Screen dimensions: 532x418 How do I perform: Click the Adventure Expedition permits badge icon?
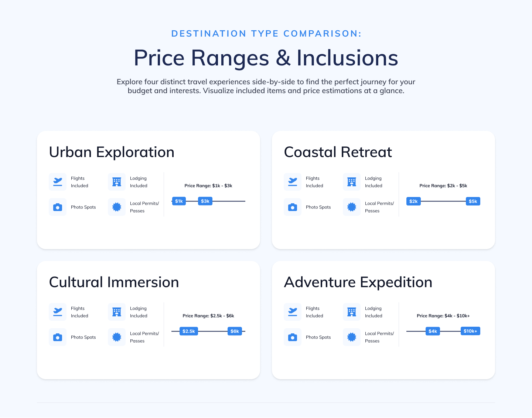(352, 337)
